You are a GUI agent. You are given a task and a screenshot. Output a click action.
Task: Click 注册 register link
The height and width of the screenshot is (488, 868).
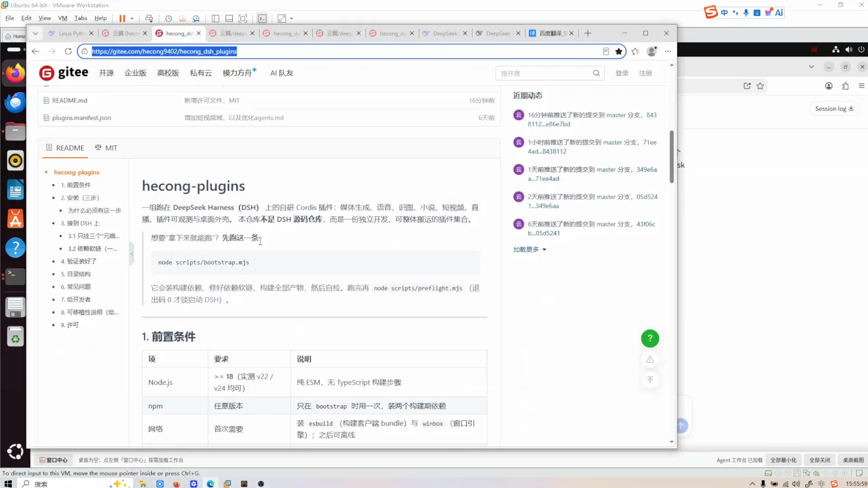click(645, 73)
